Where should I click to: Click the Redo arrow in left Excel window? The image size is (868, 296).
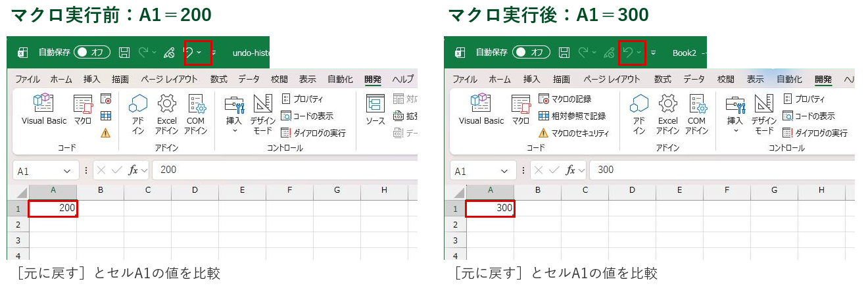143,52
